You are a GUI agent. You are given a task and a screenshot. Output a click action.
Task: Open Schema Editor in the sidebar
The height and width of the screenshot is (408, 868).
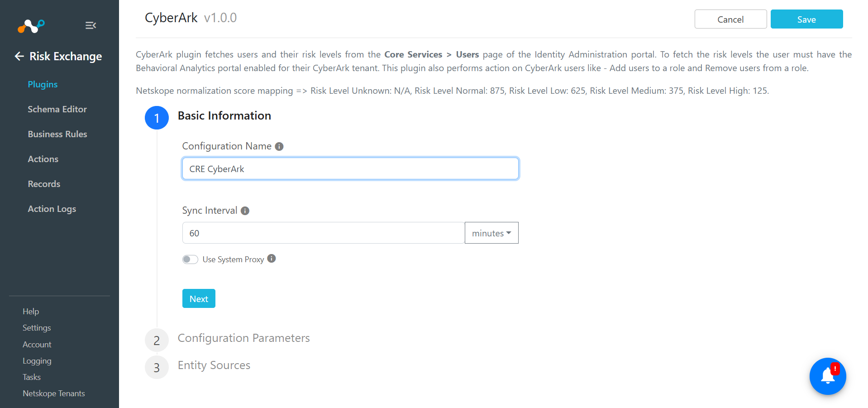[57, 109]
